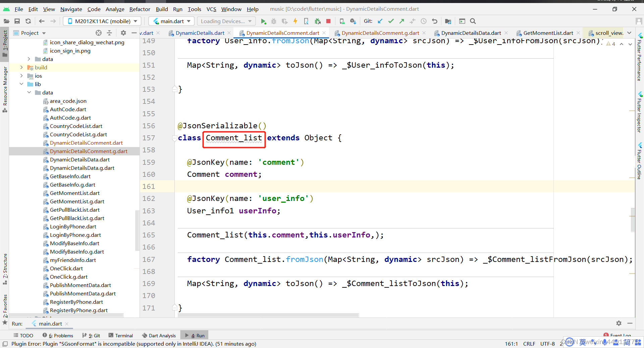The height and width of the screenshot is (348, 644).
Task: Open the Flutter Performance side panel
Action: pyautogui.click(x=640, y=57)
